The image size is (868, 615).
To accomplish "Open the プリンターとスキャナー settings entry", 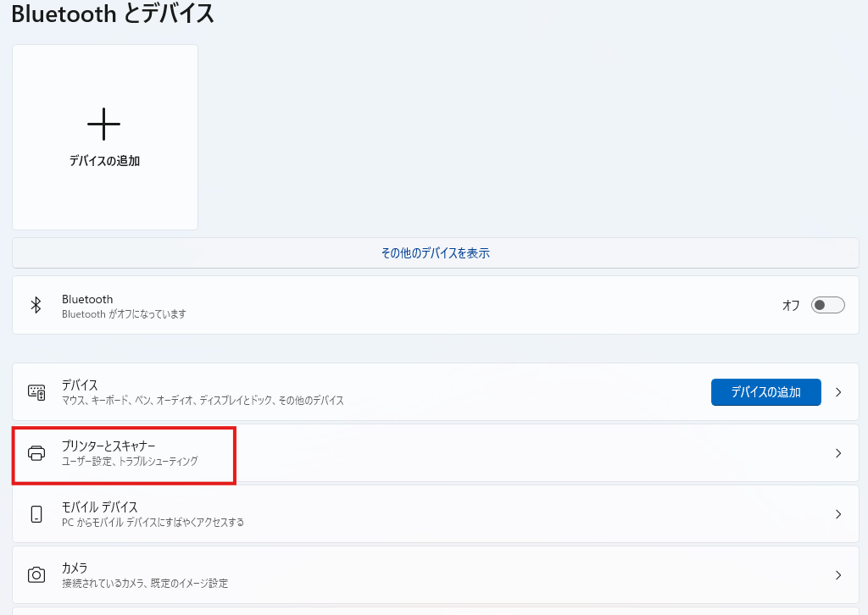I will [108, 446].
